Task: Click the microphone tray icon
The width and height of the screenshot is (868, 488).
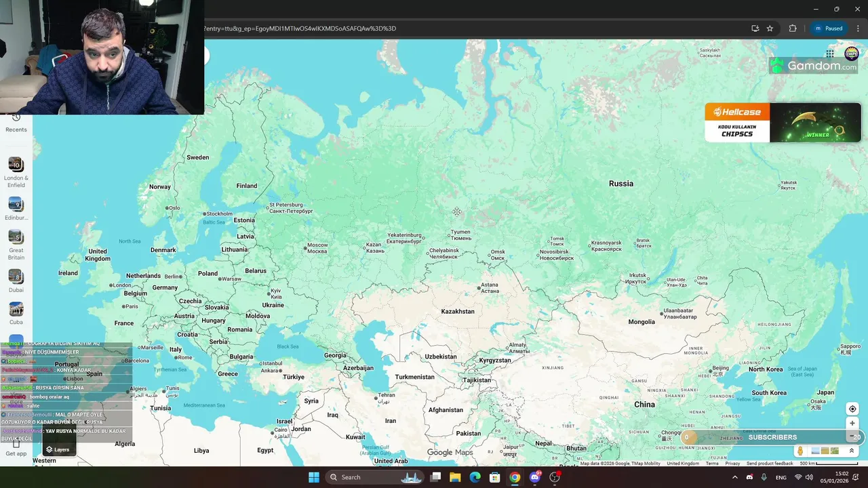Action: 764,477
